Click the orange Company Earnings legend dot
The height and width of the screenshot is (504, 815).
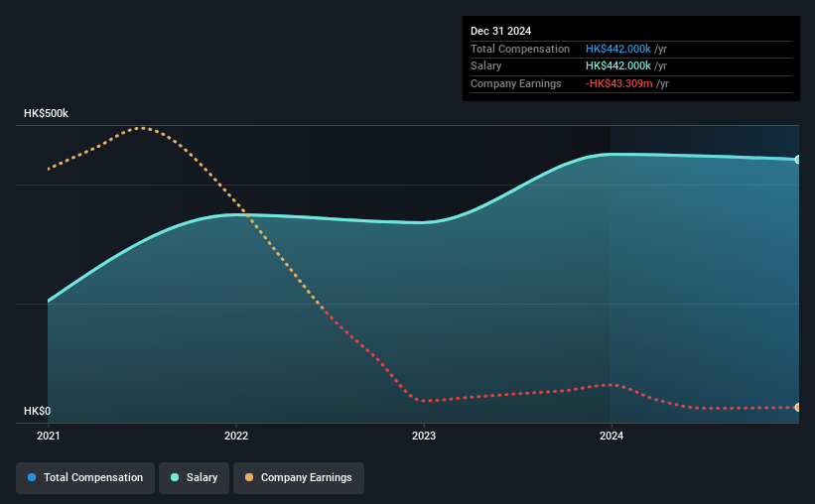(x=249, y=477)
